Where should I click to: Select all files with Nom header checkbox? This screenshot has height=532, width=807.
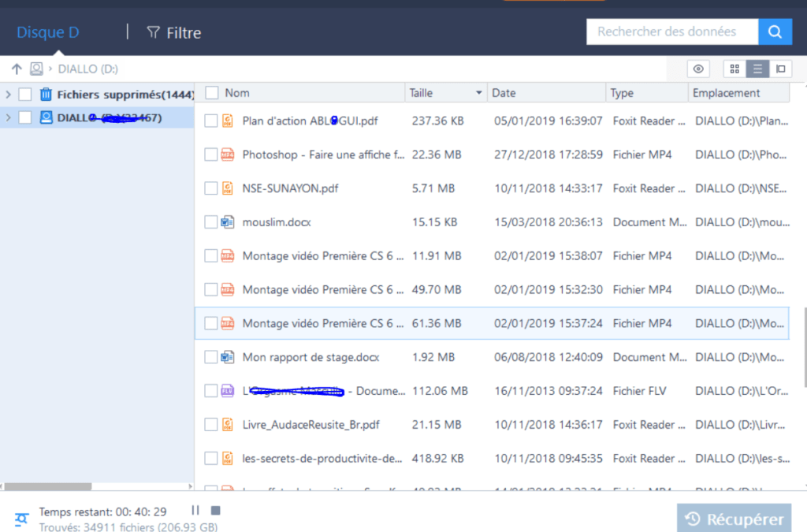tap(211, 93)
